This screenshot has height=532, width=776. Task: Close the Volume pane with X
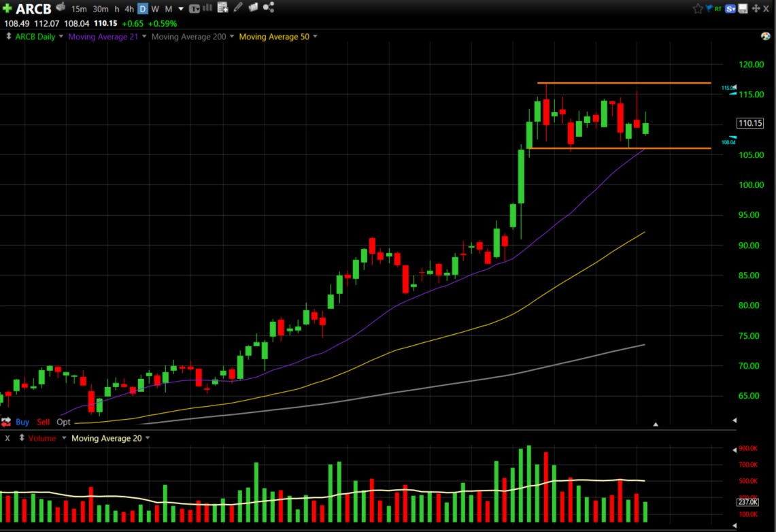coord(7,438)
